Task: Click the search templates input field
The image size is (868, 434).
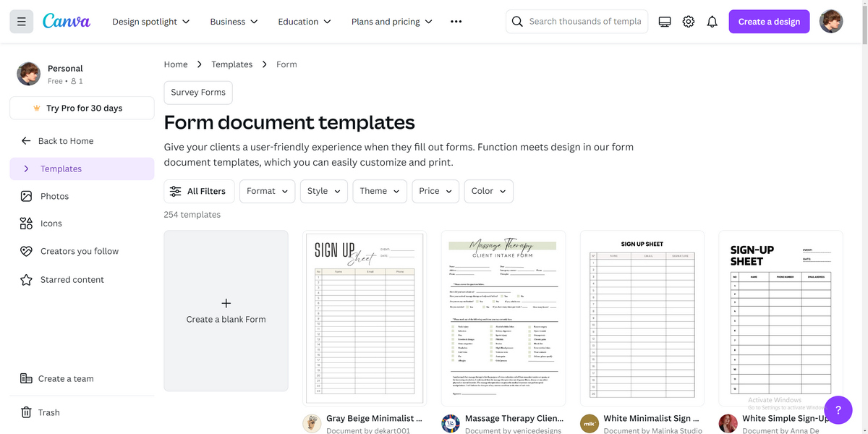Action: pyautogui.click(x=584, y=22)
